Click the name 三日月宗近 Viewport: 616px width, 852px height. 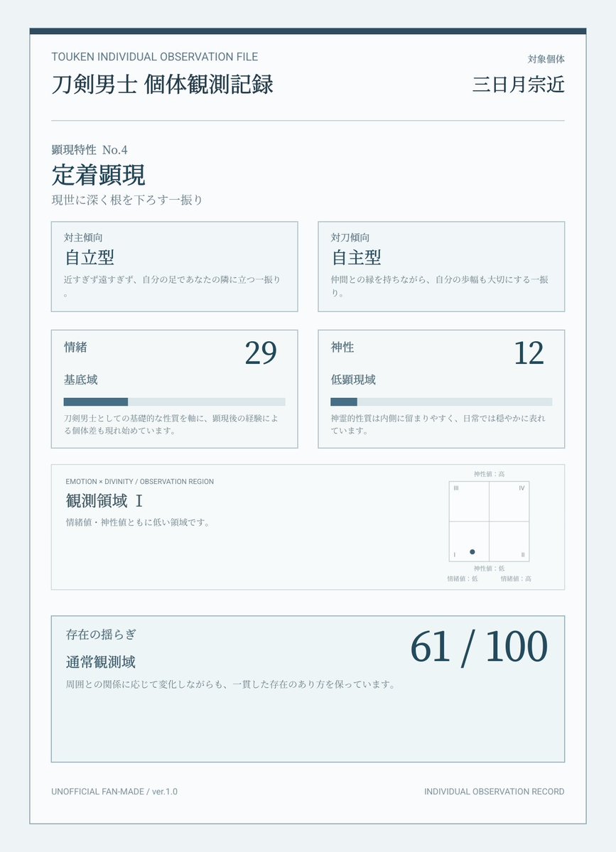(x=518, y=85)
